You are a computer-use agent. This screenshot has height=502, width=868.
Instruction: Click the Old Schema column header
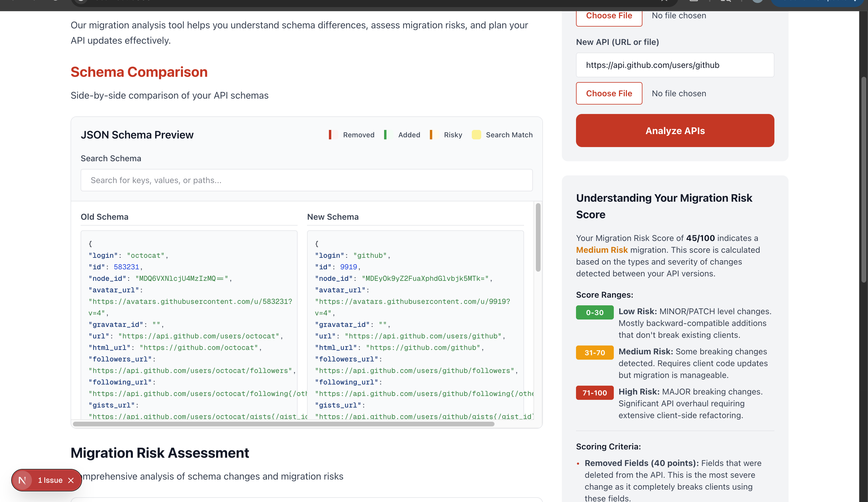point(105,217)
